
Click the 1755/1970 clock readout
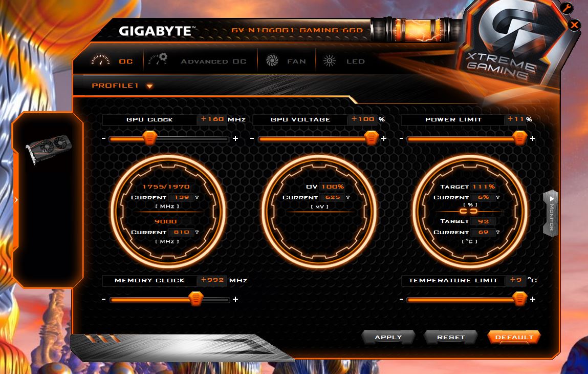[x=166, y=186]
